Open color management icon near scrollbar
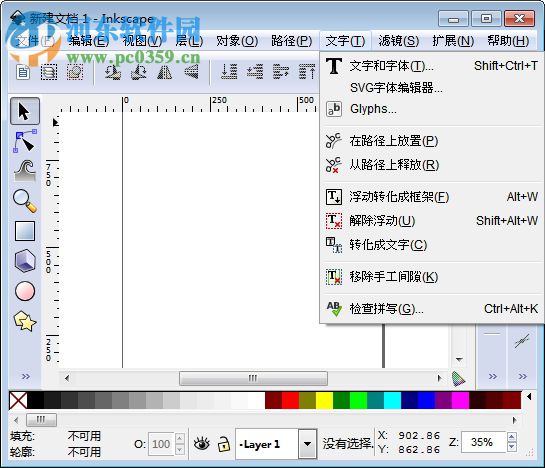This screenshot has width=545, height=468. [x=458, y=379]
